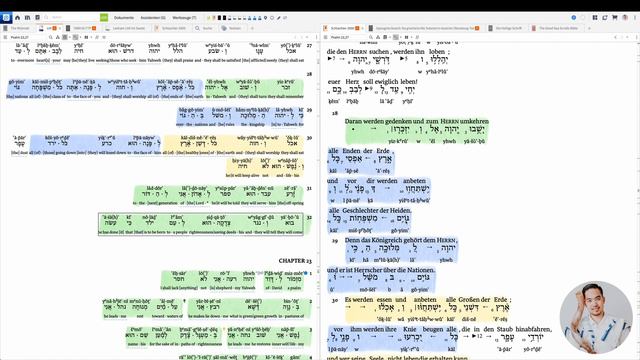
Task: Toggle left pane visual filters icon
Action: tap(64, 37)
